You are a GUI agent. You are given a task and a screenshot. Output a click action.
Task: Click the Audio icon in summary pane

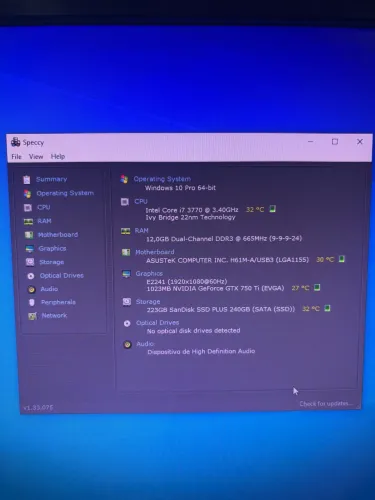pyautogui.click(x=127, y=344)
